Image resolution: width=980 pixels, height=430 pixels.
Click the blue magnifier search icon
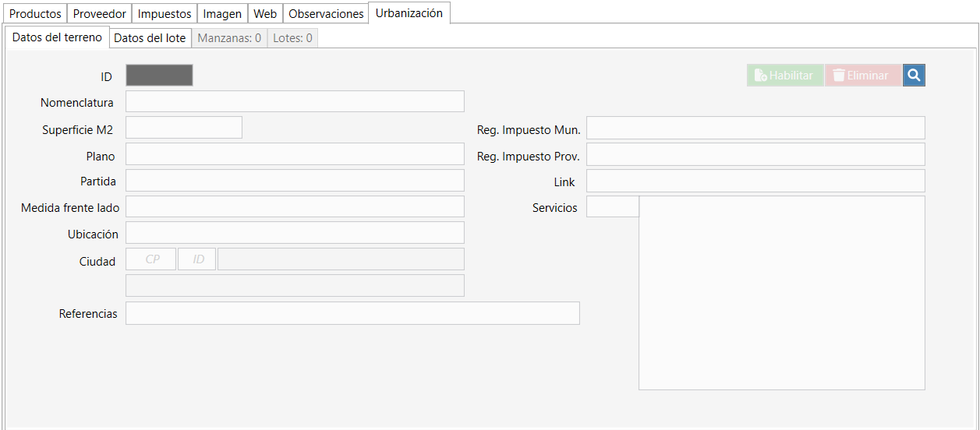(x=914, y=76)
